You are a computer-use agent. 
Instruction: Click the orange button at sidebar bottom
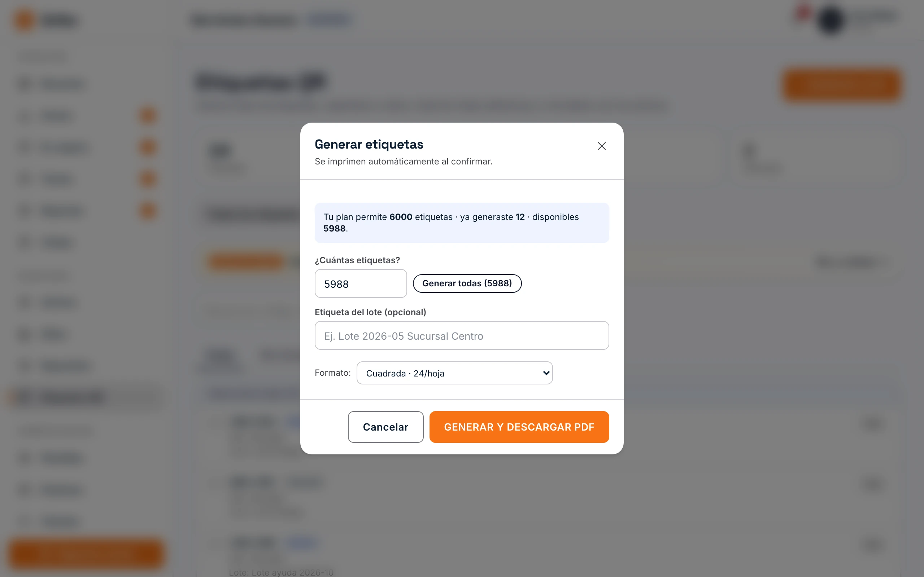point(86,554)
